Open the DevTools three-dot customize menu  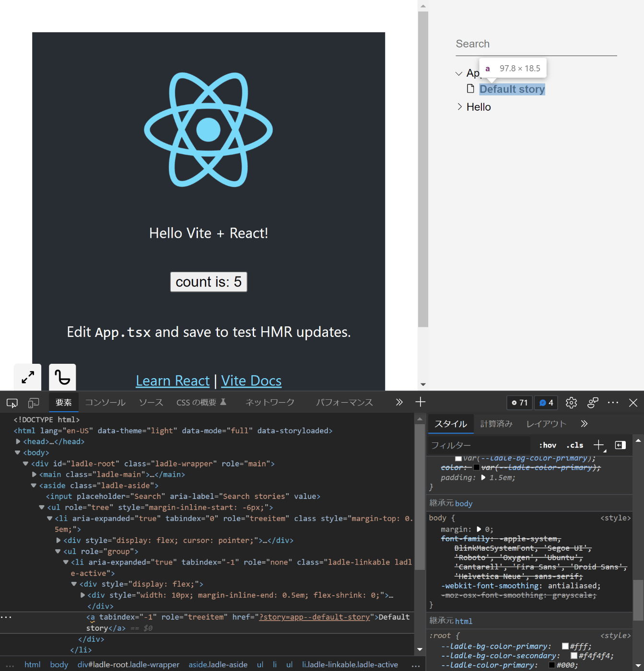point(613,403)
